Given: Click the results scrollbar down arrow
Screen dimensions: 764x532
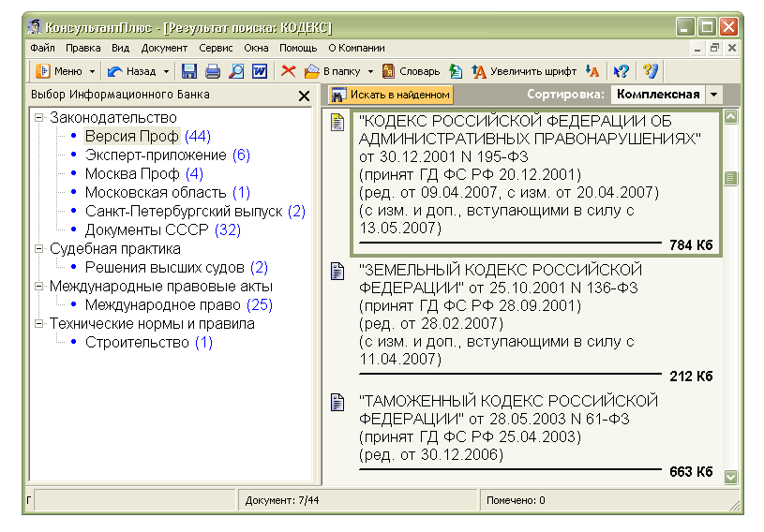Looking at the screenshot, I should tap(731, 477).
